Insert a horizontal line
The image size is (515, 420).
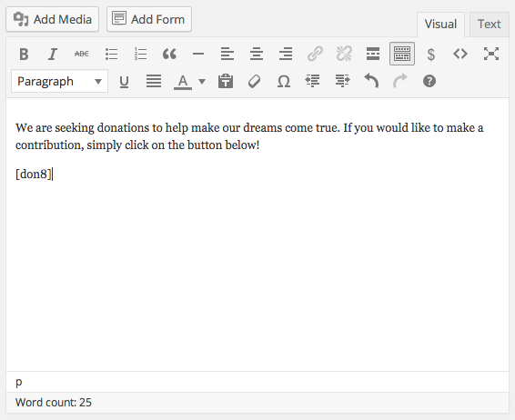tap(198, 54)
